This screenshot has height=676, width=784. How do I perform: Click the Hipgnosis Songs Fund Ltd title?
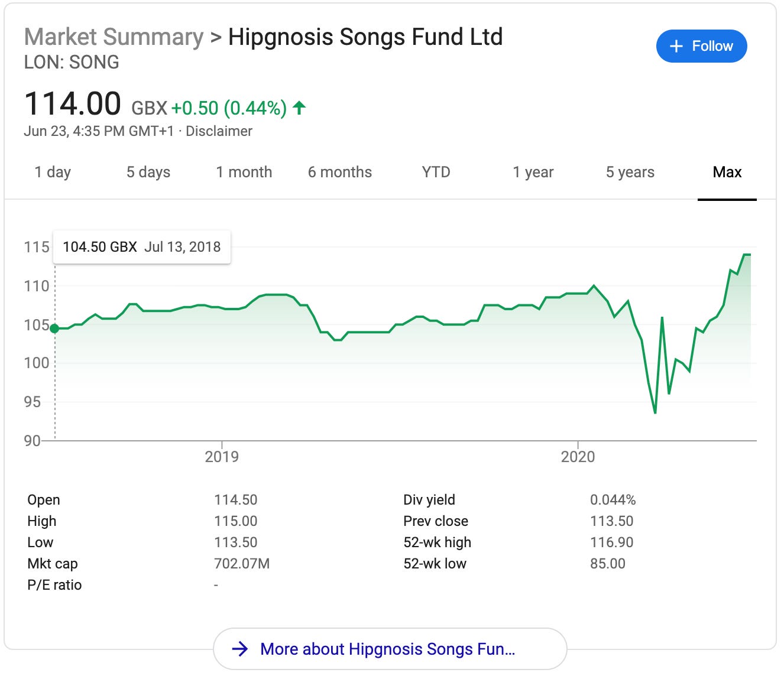tap(365, 37)
